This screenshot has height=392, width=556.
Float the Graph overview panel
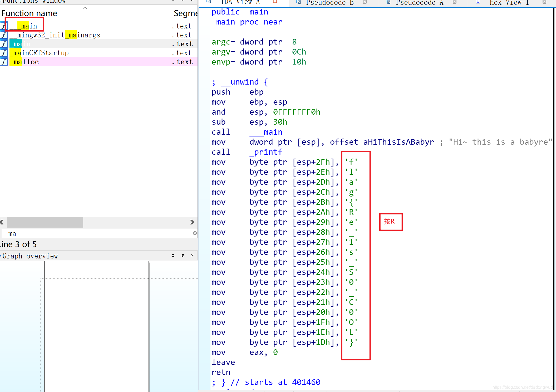pos(183,255)
